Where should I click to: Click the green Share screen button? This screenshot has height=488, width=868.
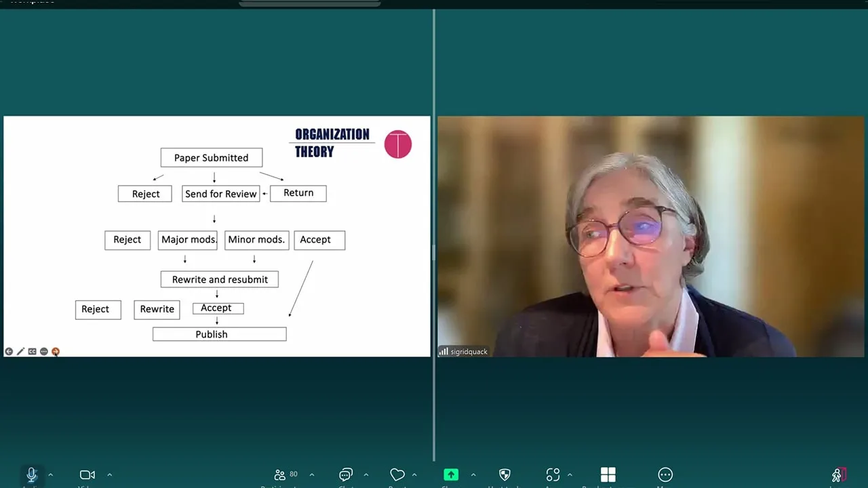point(451,475)
